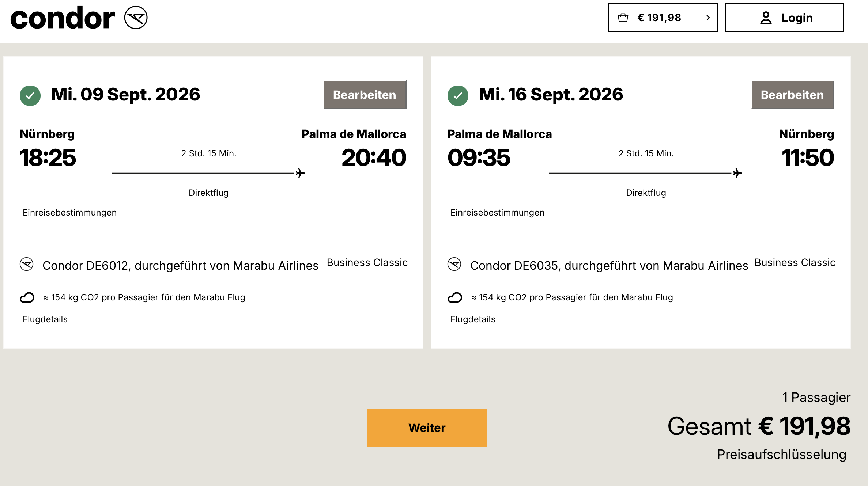
Task: Click the Gesamt € 191,98 total price
Action: (x=759, y=426)
